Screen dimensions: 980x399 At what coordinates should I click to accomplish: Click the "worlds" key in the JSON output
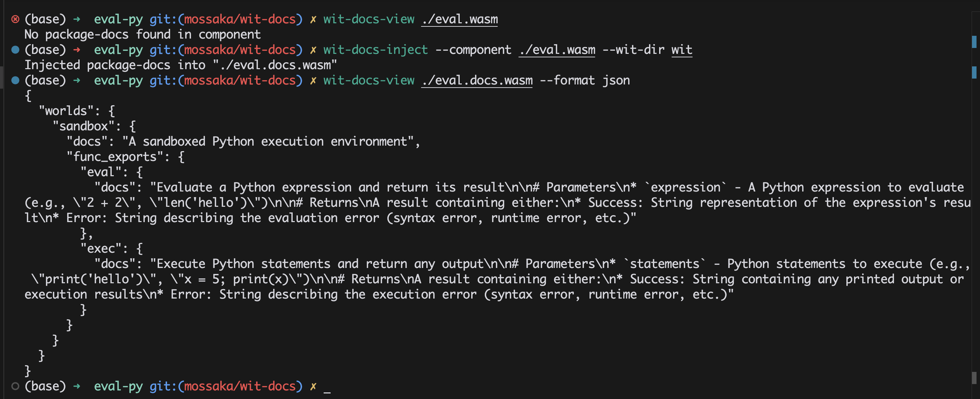click(x=66, y=111)
